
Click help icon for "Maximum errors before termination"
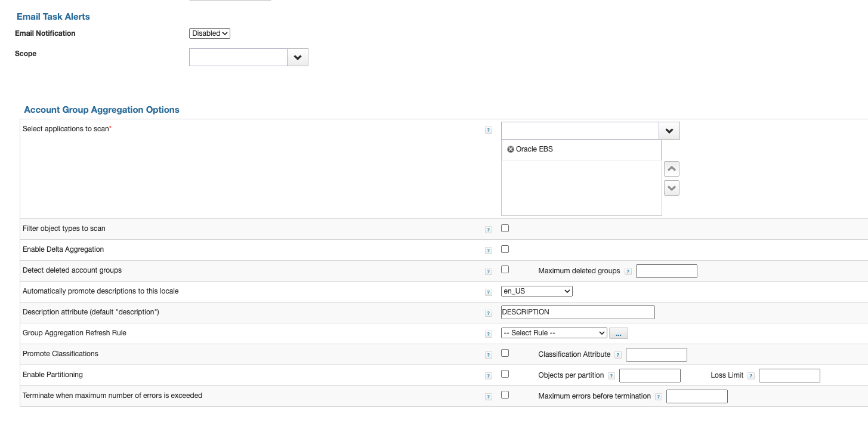[658, 396]
